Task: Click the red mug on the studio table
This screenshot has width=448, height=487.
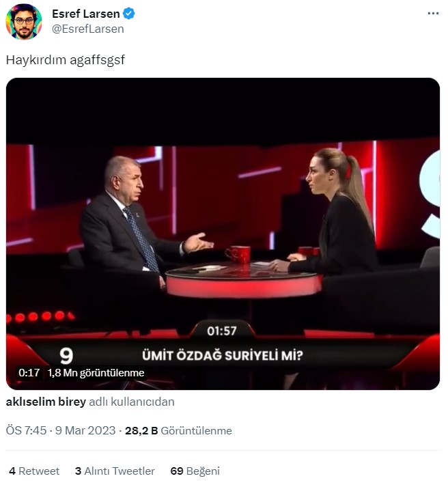Action: pyautogui.click(x=238, y=253)
